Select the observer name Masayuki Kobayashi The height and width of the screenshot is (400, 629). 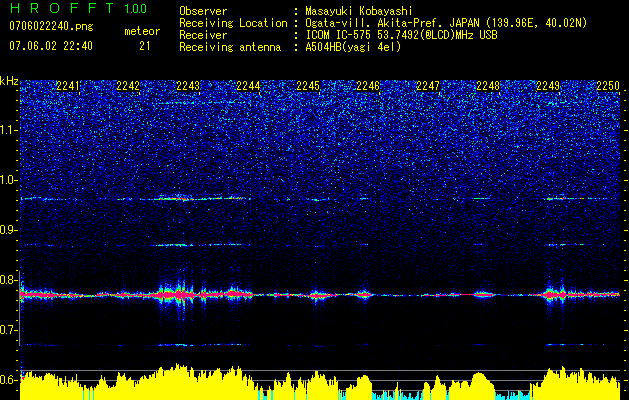click(358, 11)
